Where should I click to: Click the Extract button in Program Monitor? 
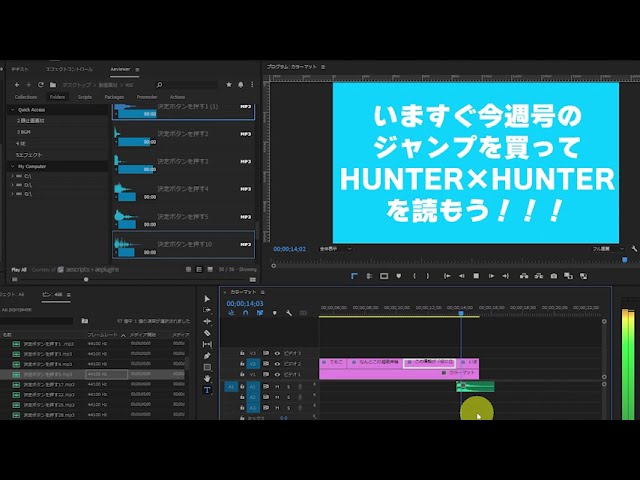coord(539,276)
